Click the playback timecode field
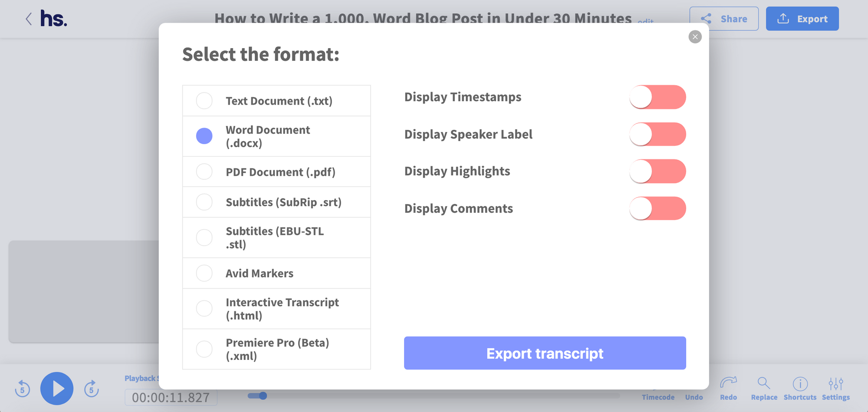The height and width of the screenshot is (412, 868). (171, 397)
